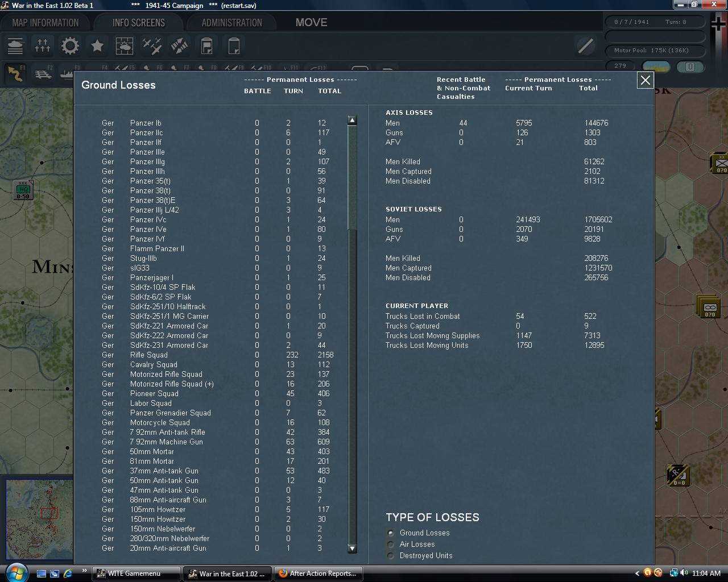Click the volume speaker tray icon
The height and width of the screenshot is (582, 728).
683,573
